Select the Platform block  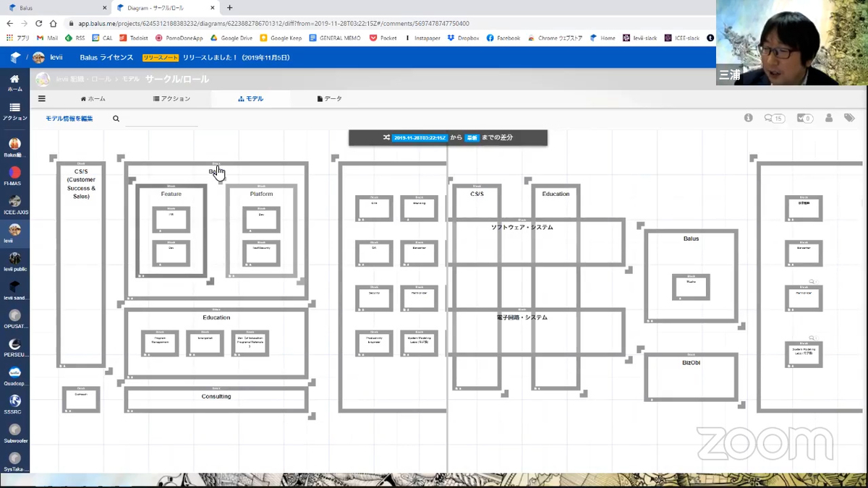tap(261, 231)
